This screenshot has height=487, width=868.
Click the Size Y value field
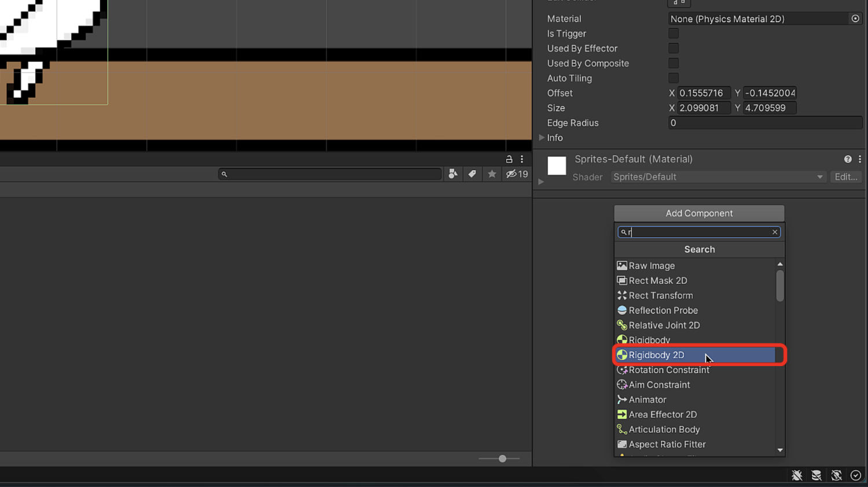click(770, 108)
